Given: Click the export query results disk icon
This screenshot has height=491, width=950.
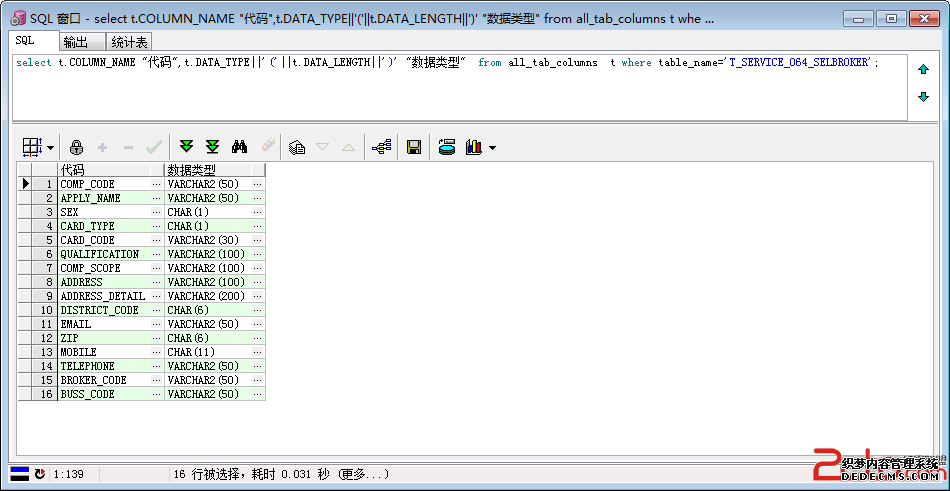Looking at the screenshot, I should point(447,147).
